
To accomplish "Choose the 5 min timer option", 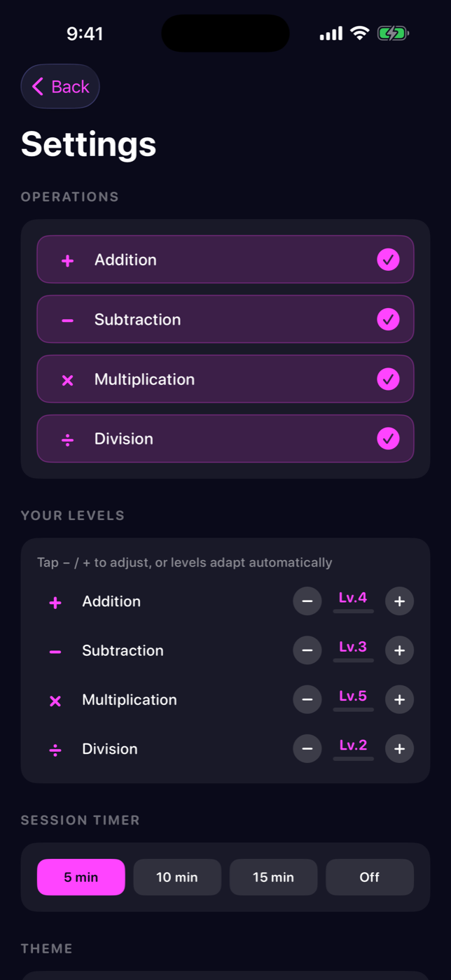I will click(81, 877).
